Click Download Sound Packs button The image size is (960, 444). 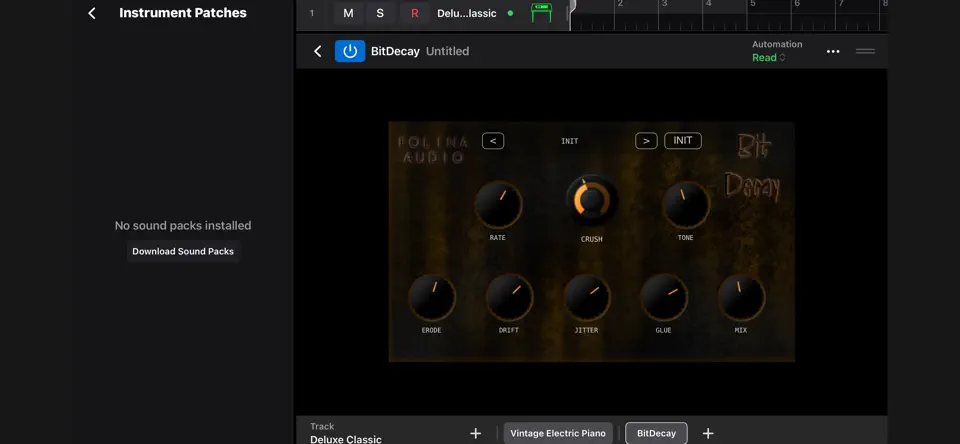tap(183, 251)
